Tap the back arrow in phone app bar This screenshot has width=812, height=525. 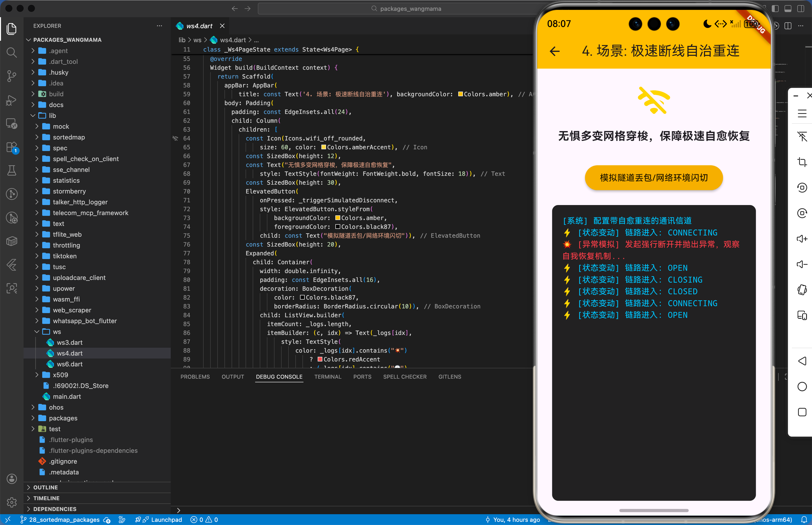(554, 51)
